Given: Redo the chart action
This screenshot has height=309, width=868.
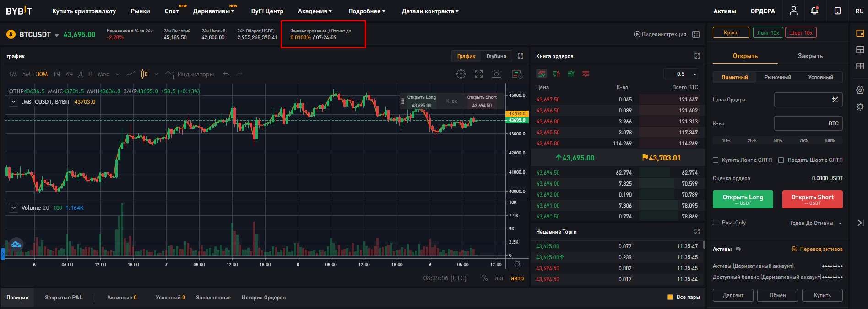Looking at the screenshot, I should click(239, 74).
